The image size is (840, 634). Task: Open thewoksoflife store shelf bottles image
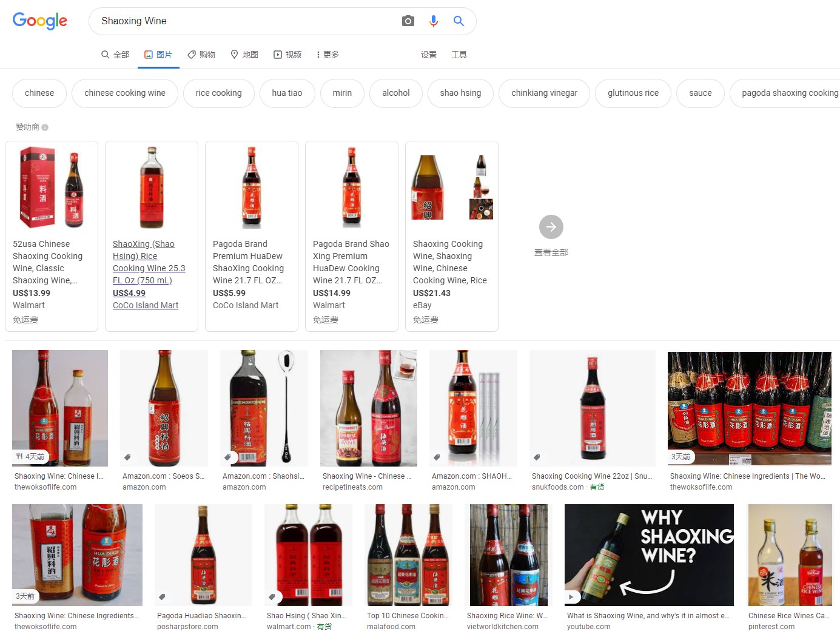coord(750,408)
